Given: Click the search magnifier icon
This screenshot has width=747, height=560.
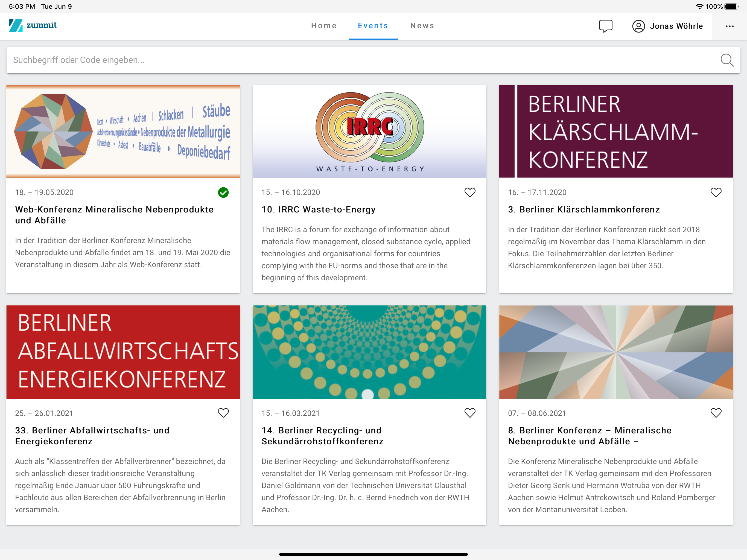Looking at the screenshot, I should coord(727,60).
